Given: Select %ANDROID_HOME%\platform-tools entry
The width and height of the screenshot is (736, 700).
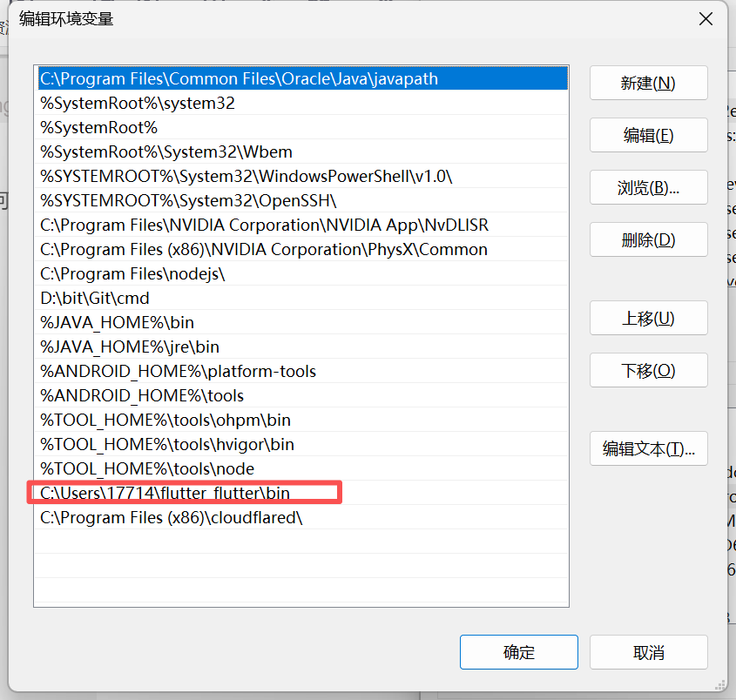Looking at the screenshot, I should click(x=301, y=371).
